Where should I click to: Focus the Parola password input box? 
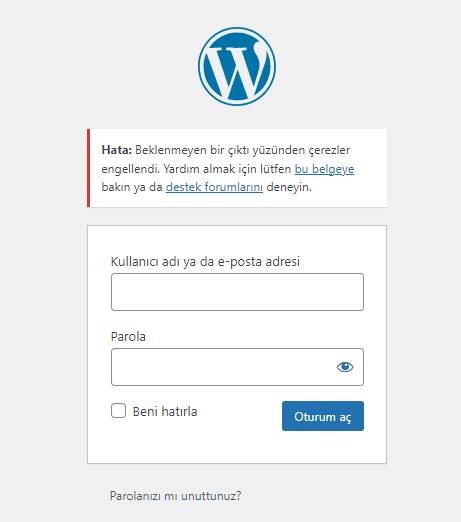[x=237, y=367]
